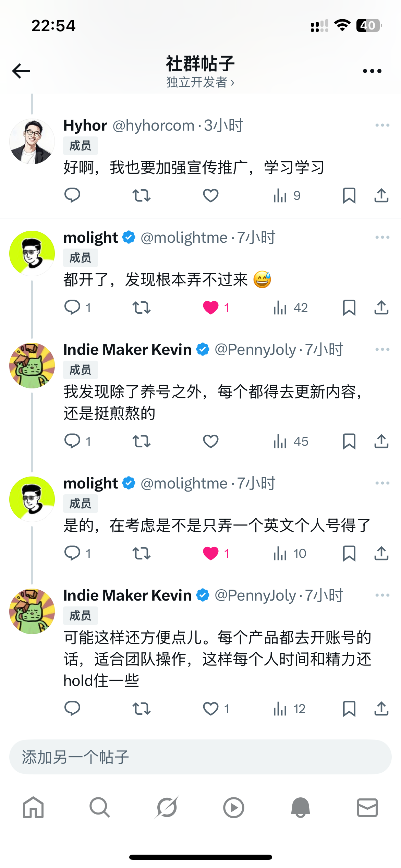Open the top-right three-dot options menu
Image resolution: width=401 pixels, height=868 pixels.
(372, 71)
